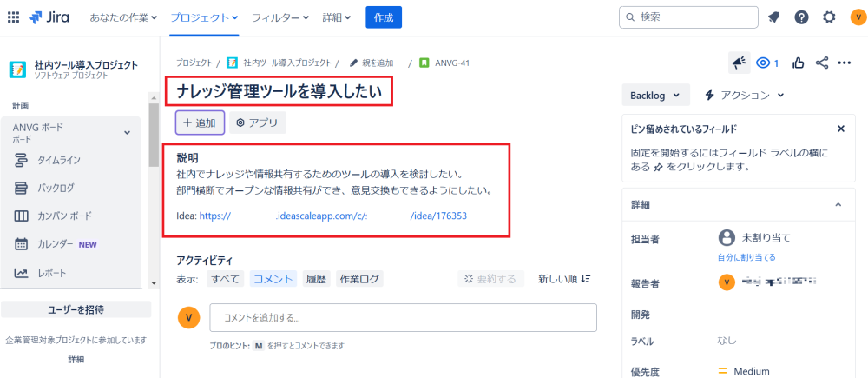Close the pinned fields panel
The width and height of the screenshot is (868, 378).
(x=840, y=129)
